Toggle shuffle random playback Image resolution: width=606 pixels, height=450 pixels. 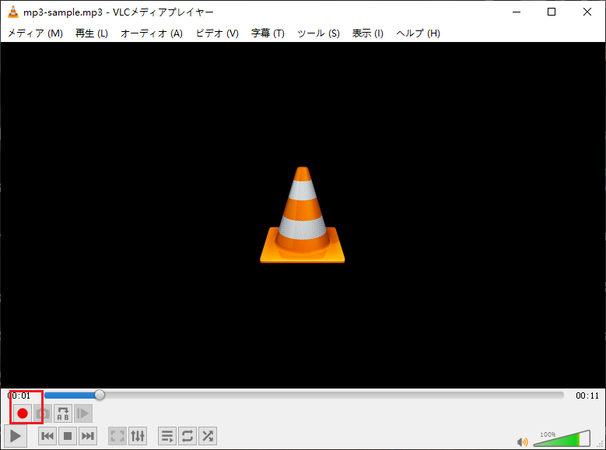(x=208, y=436)
